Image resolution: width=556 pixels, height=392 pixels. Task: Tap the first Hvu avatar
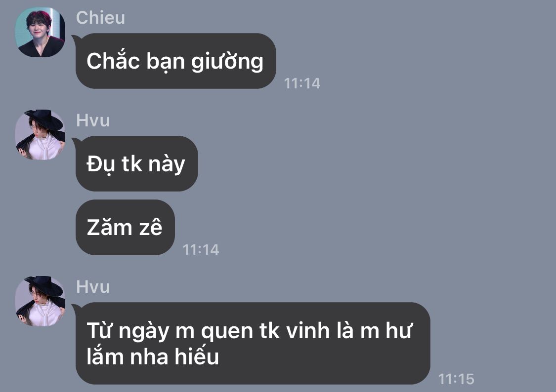[x=40, y=135]
